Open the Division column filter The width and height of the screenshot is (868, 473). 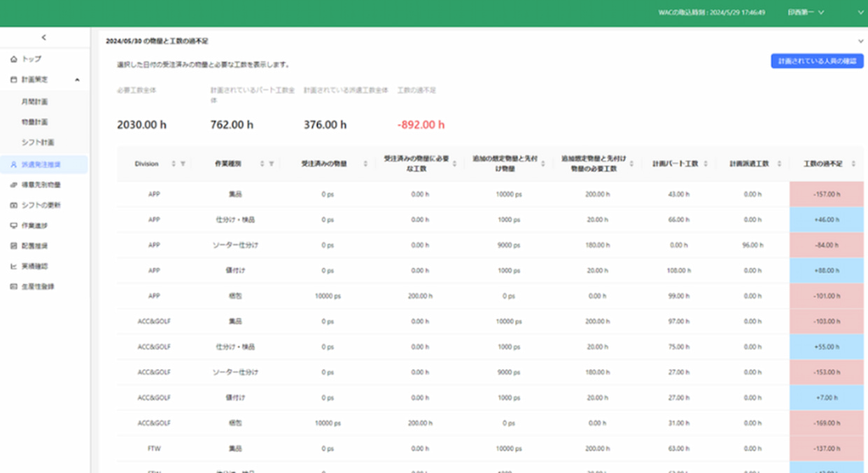(x=183, y=164)
